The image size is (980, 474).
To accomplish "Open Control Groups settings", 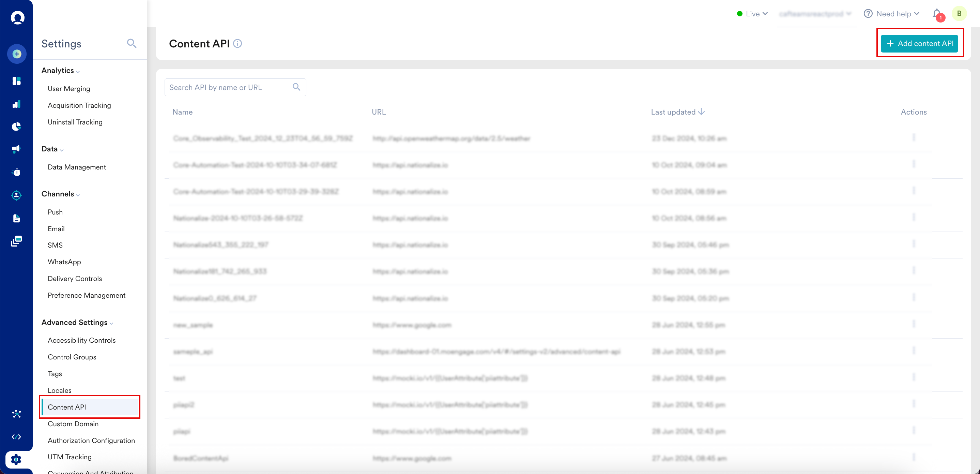I will [x=72, y=357].
